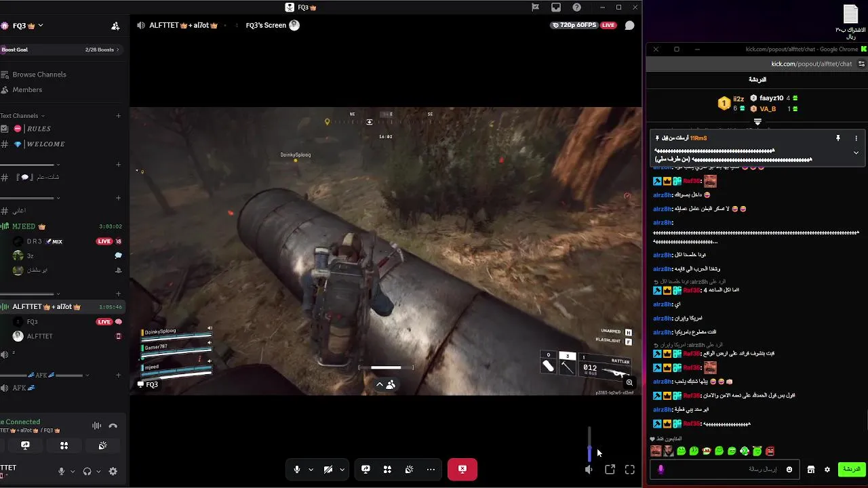868x488 pixels.
Task: Expand input device arrow beside user mic
Action: (72, 471)
